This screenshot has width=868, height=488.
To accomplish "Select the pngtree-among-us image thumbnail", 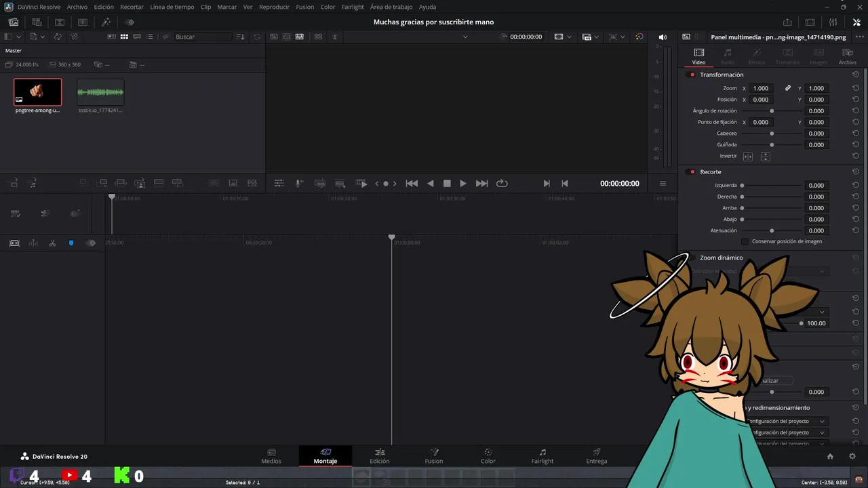I will (x=38, y=92).
